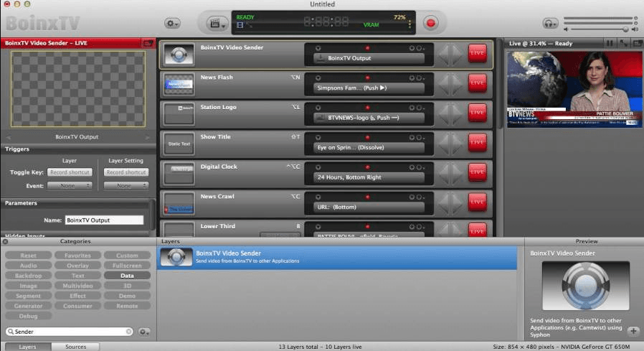Expand settings triangle in News Flash row

point(318,78)
